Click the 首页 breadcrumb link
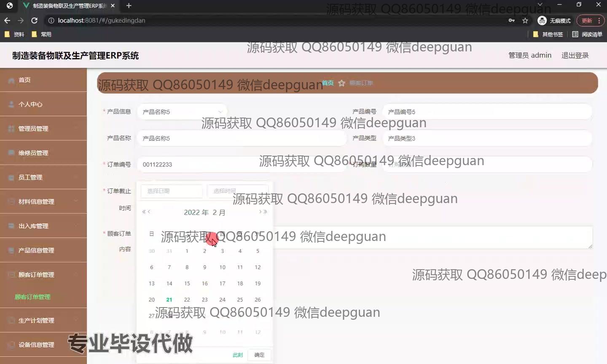This screenshot has width=607, height=364. (328, 83)
